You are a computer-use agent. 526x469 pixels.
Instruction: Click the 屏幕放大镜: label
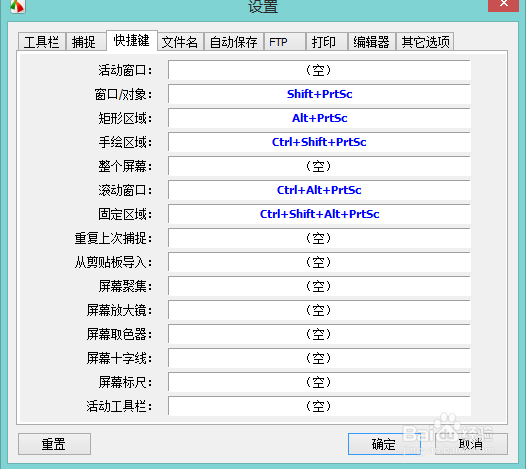pos(119,310)
